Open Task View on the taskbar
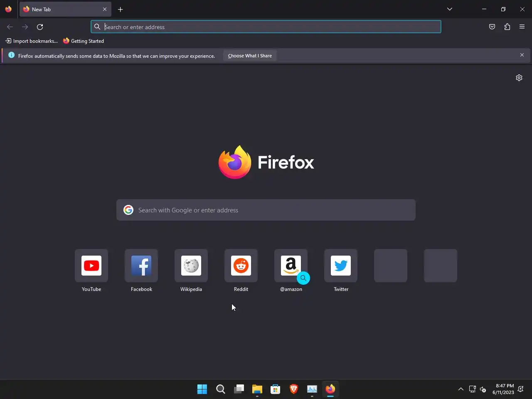This screenshot has height=399, width=532. point(239,389)
